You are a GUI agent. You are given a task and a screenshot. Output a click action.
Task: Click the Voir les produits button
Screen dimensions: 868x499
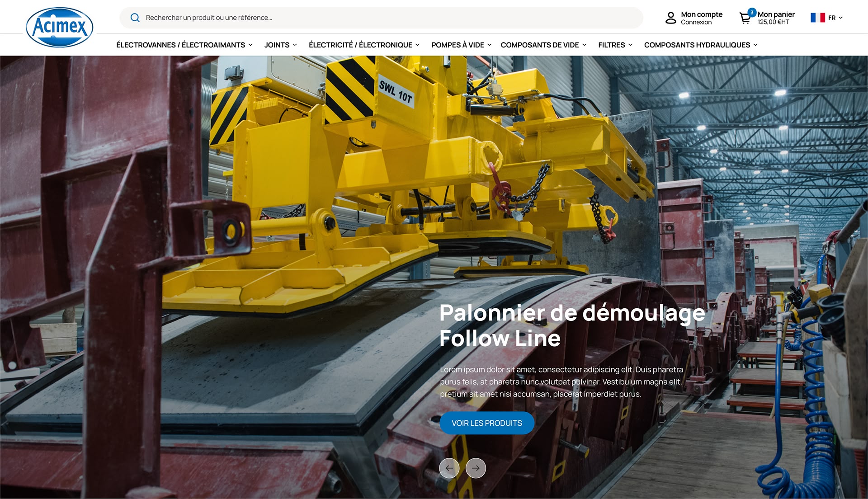coord(486,423)
